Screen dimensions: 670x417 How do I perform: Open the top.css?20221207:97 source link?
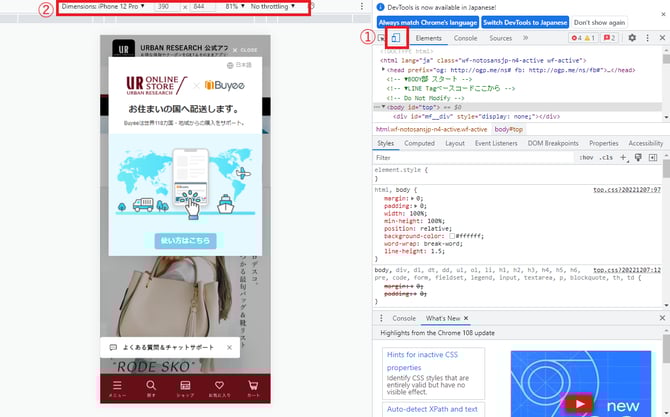pos(627,190)
